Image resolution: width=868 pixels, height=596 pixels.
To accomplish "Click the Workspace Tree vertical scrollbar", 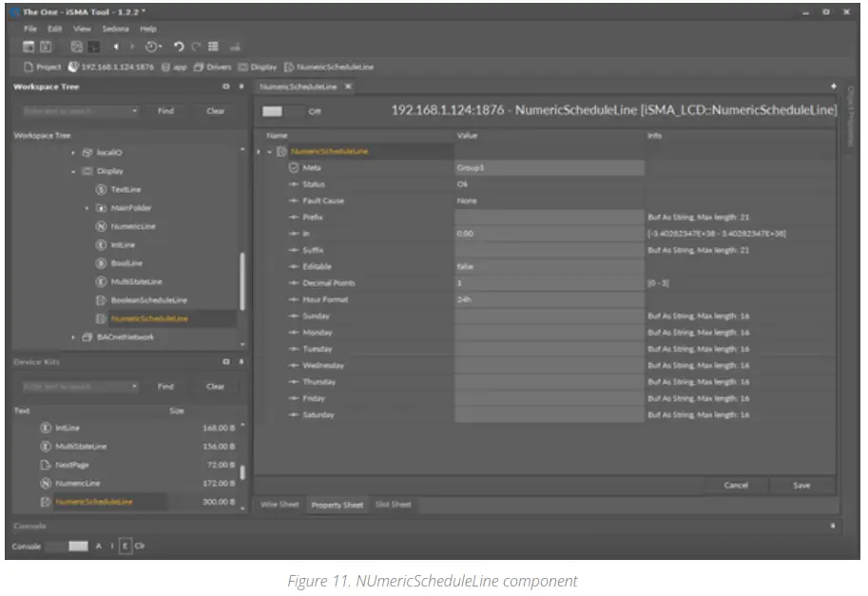I will (x=242, y=280).
